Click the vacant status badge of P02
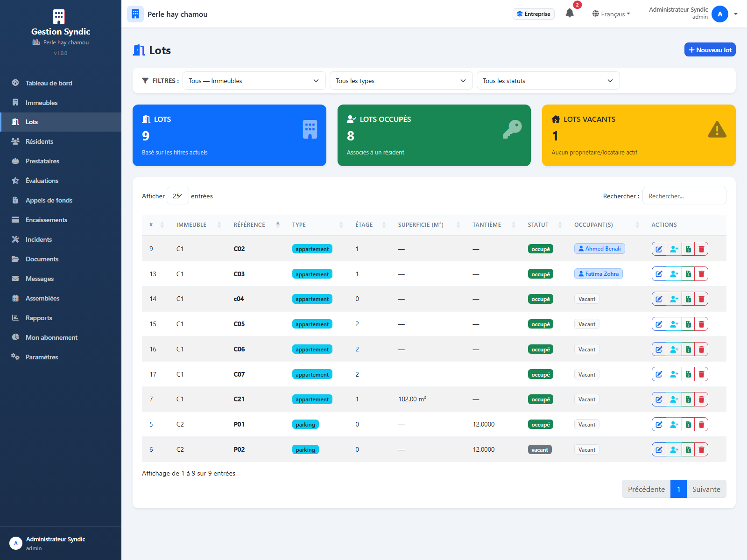The image size is (747, 560). 540,449
